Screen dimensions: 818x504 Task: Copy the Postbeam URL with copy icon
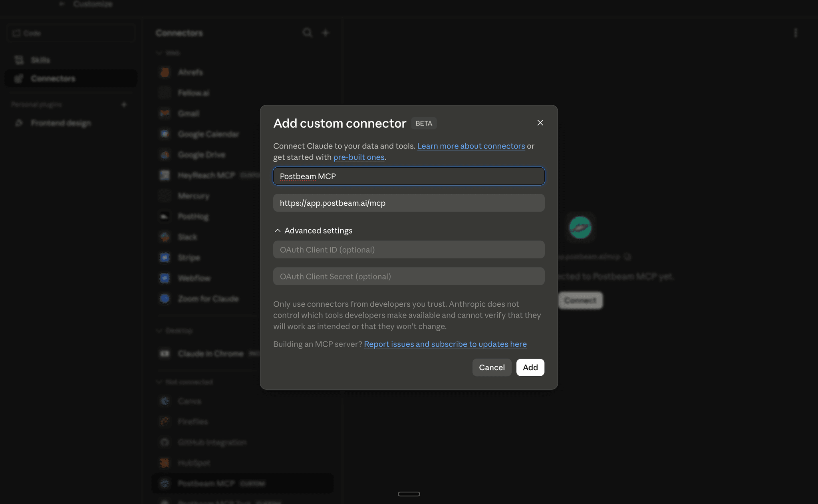click(x=627, y=257)
